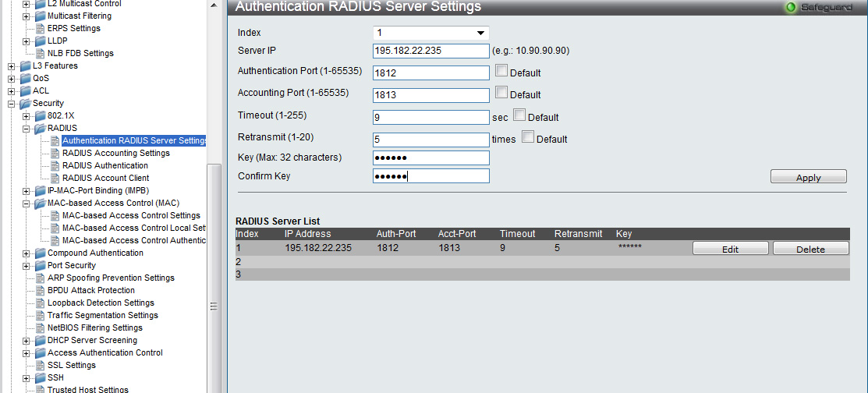Click the Safeguard green status icon
The image size is (868, 393).
tap(791, 8)
